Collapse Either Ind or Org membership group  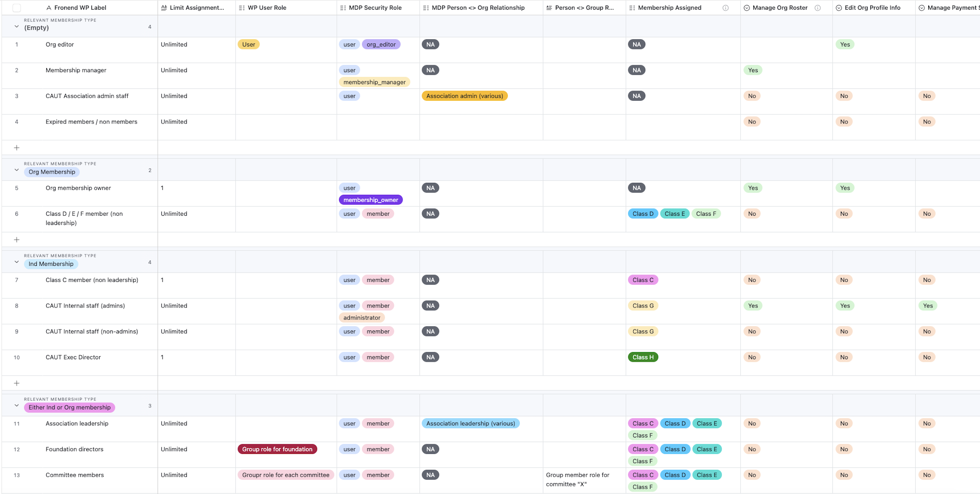[16, 406]
